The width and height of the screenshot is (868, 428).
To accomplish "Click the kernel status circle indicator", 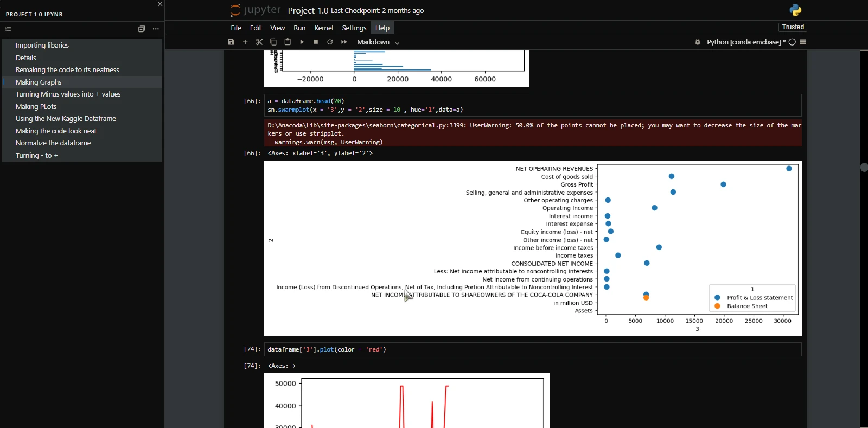I will click(792, 42).
